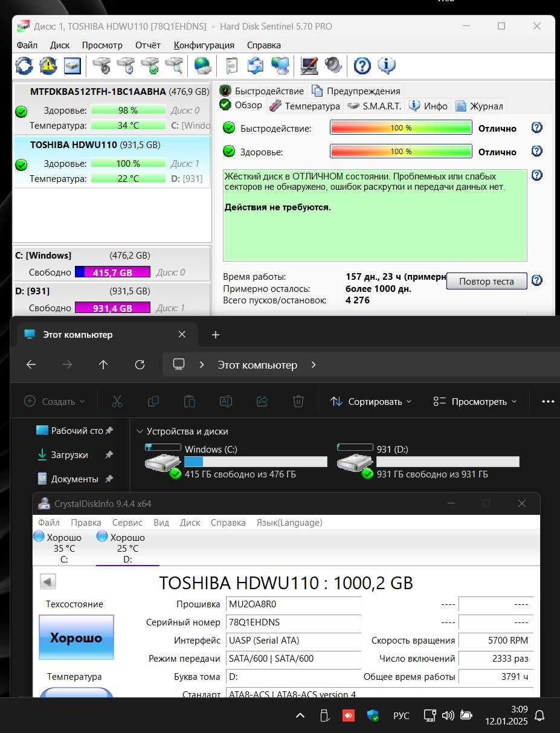Click the Copy icon in Explorer toolbar
Viewport: 560px width, 733px height.
click(x=153, y=401)
